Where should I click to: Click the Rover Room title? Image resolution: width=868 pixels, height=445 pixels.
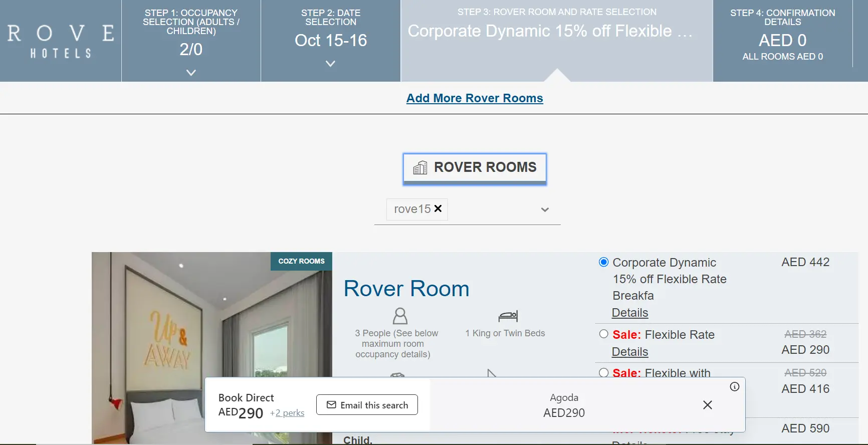tap(406, 289)
